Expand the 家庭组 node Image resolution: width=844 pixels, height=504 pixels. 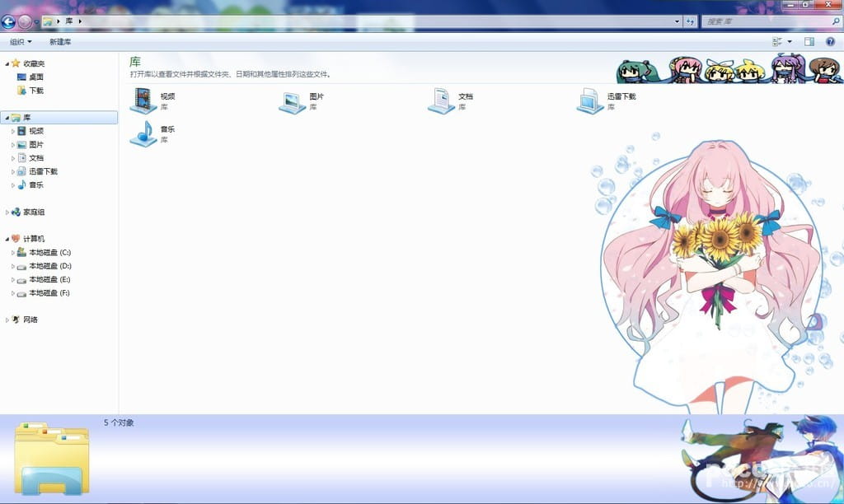click(7, 212)
